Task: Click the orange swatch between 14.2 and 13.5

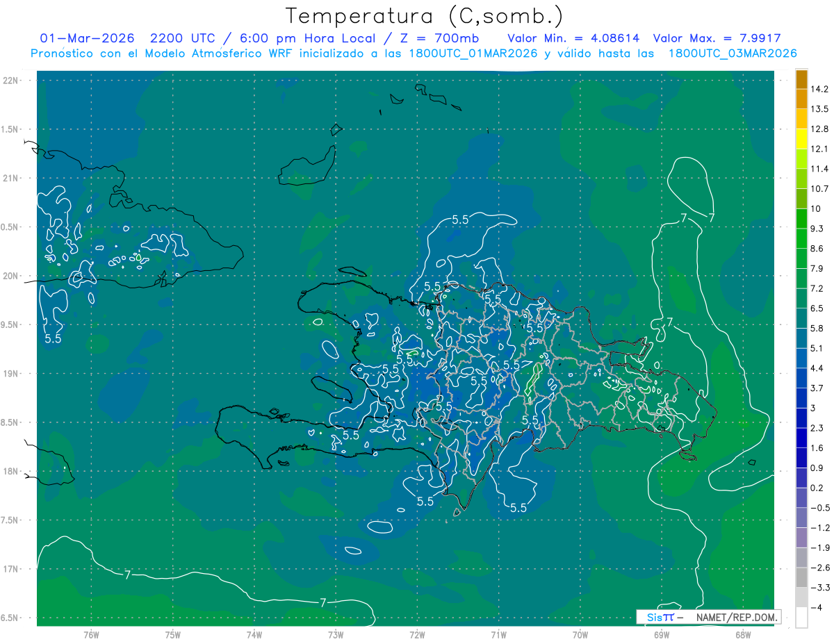Action: tap(801, 99)
